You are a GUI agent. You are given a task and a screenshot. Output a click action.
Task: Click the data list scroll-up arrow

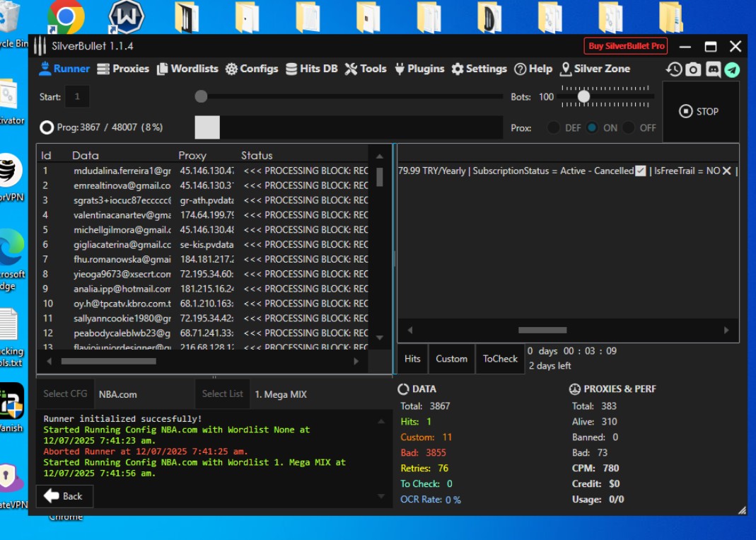pyautogui.click(x=380, y=156)
